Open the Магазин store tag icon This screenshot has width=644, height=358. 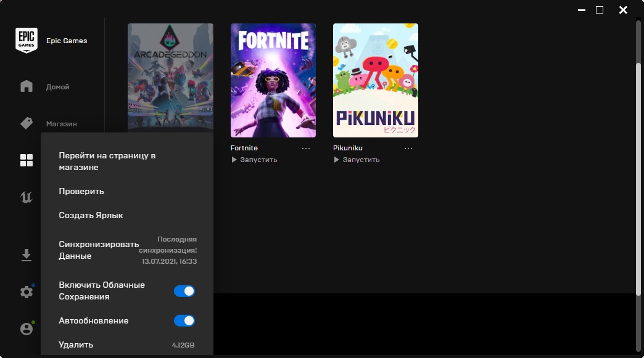pyautogui.click(x=27, y=123)
